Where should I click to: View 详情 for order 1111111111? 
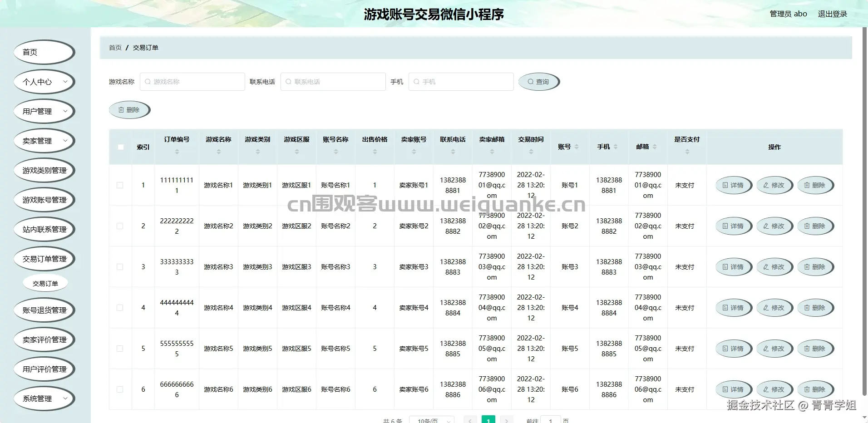(x=734, y=185)
